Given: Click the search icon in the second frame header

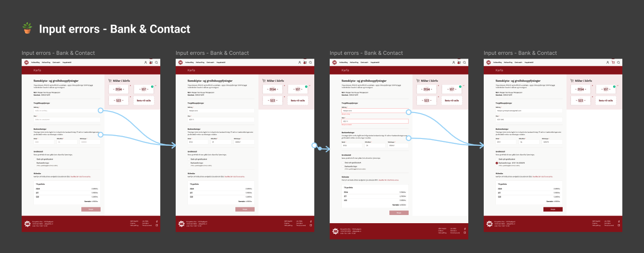Looking at the screenshot, I should click(310, 63).
